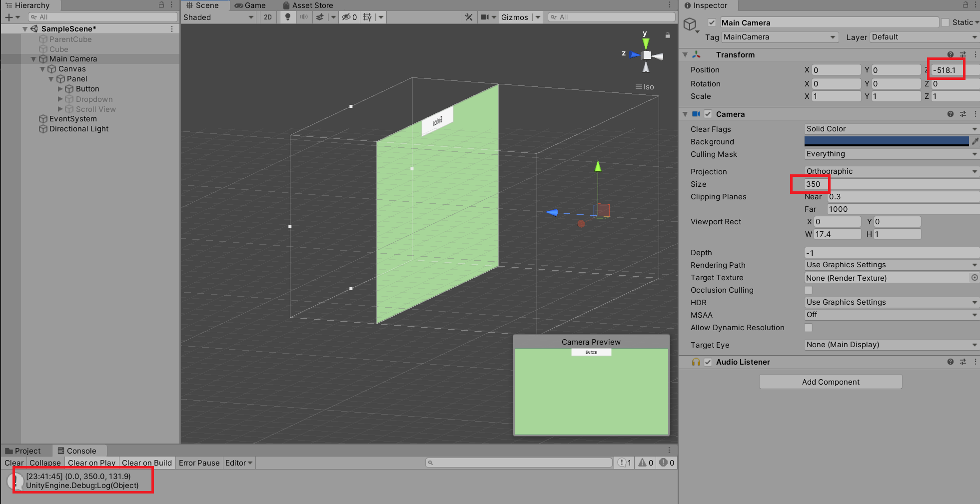Switch to the Game tab
980x504 pixels.
click(x=251, y=5)
